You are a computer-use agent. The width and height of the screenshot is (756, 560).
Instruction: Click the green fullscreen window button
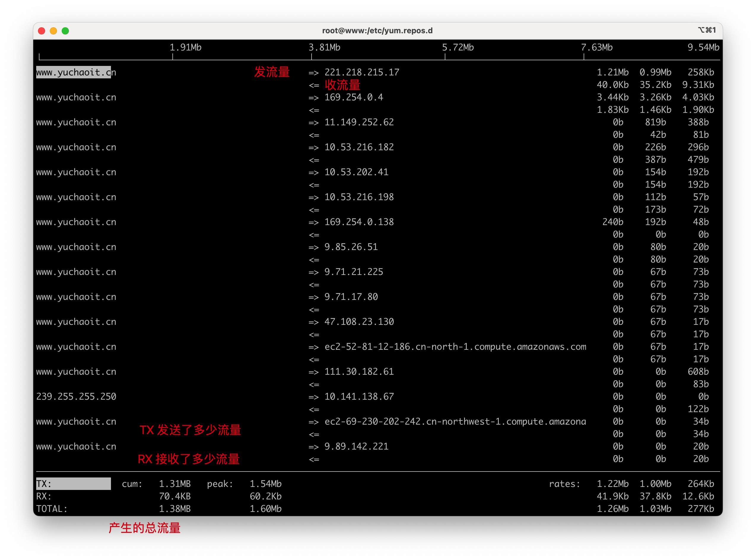pyautogui.click(x=65, y=31)
